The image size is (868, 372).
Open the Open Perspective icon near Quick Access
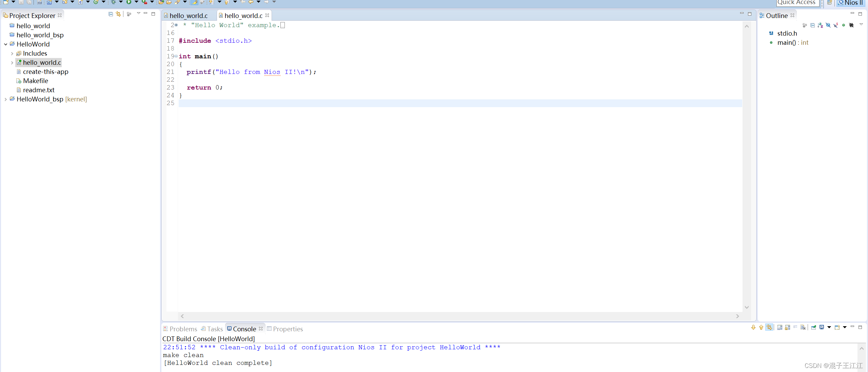coord(829,3)
